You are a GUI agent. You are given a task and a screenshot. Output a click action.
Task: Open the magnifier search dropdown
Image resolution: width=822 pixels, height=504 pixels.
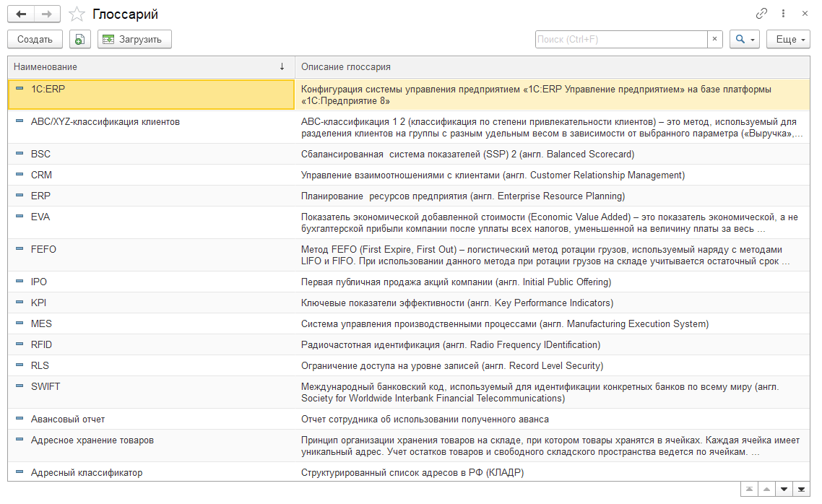pyautogui.click(x=744, y=40)
